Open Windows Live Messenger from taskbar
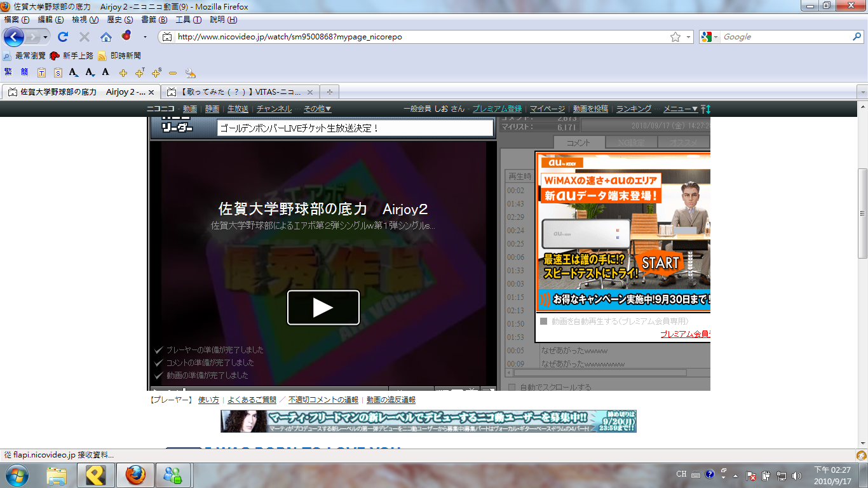This screenshot has width=868, height=488. 173,475
